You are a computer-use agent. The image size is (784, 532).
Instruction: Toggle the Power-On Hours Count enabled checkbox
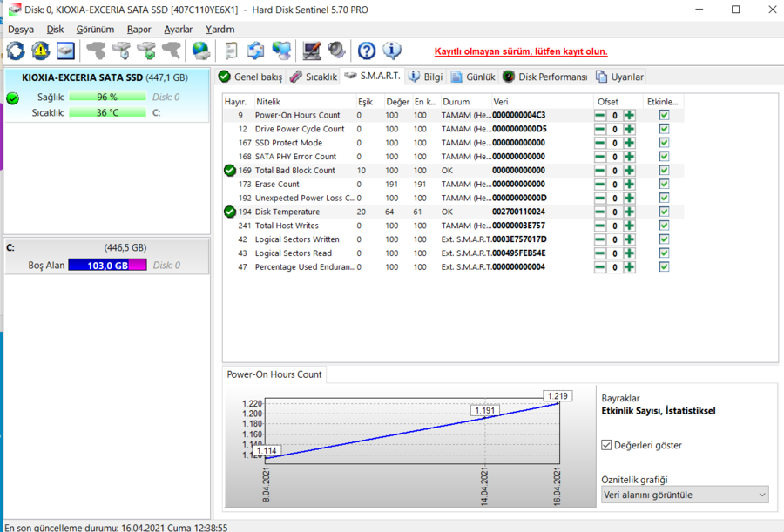pos(664,116)
